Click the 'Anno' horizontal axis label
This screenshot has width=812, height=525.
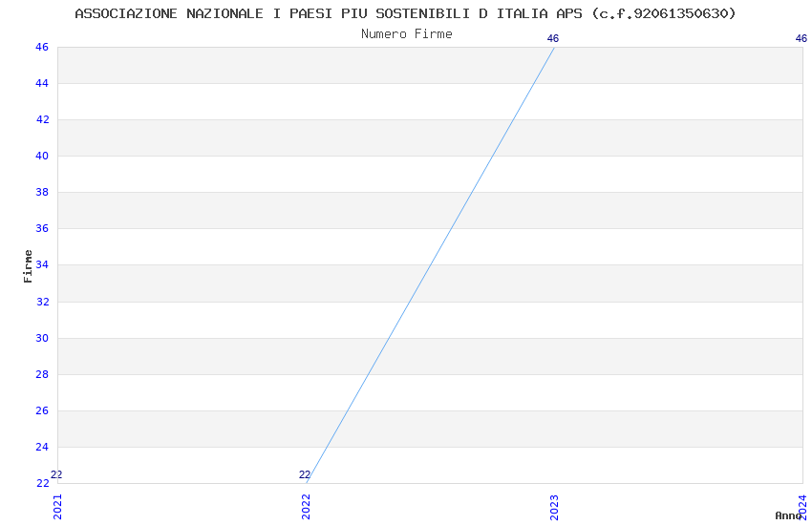pos(788,515)
